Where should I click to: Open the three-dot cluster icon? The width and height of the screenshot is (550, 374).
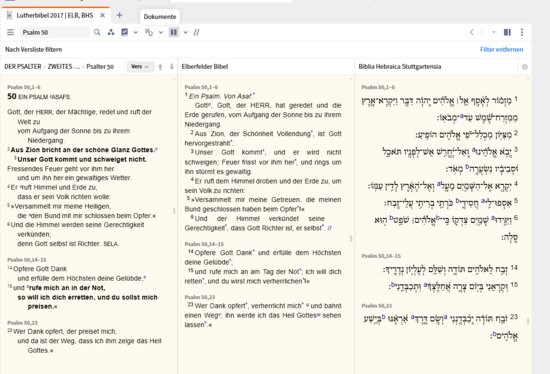pos(111,32)
